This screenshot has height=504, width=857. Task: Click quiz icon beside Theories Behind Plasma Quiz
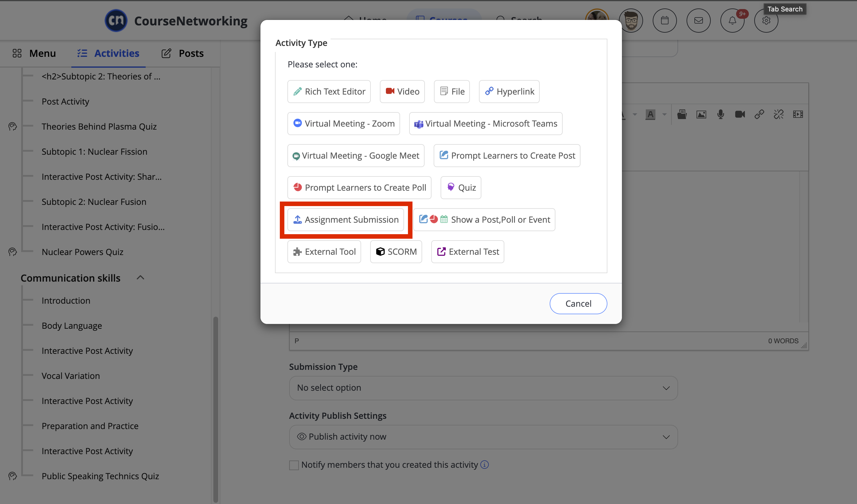[13, 126]
